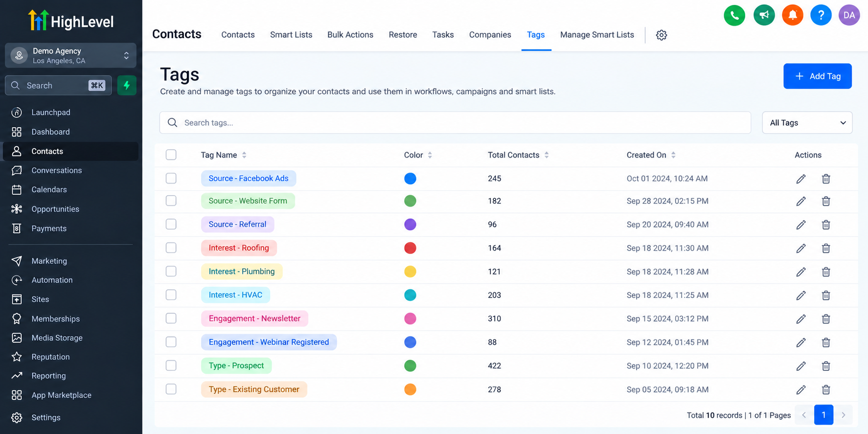Check the Source - Facebook Ads row checkbox

click(171, 178)
